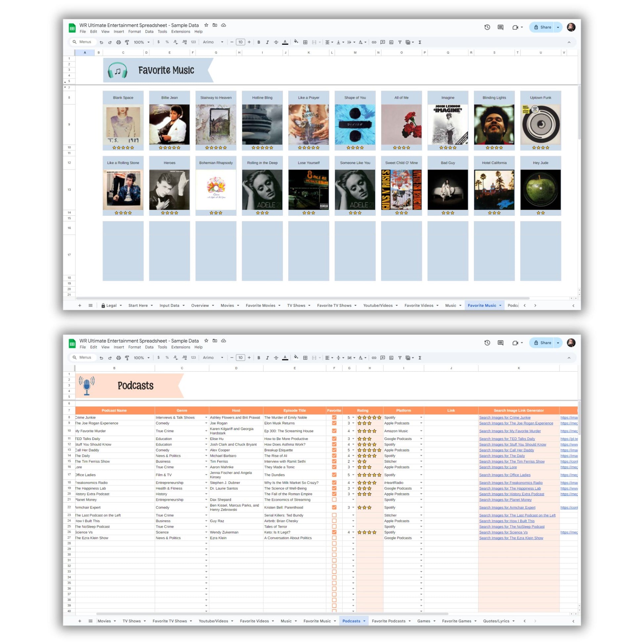Click the Billie Jean album cover thumbnail
The width and height of the screenshot is (644, 644).
coord(169,124)
